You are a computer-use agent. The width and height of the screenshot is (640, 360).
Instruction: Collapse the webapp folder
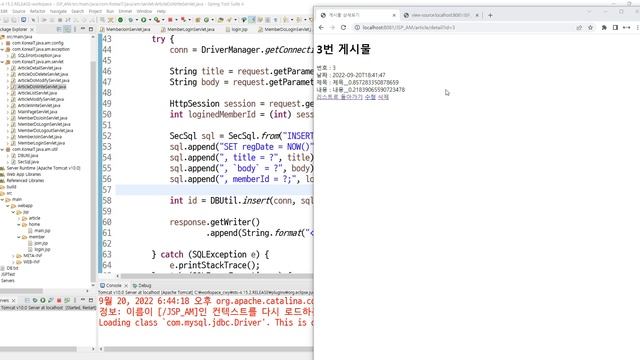[8, 206]
